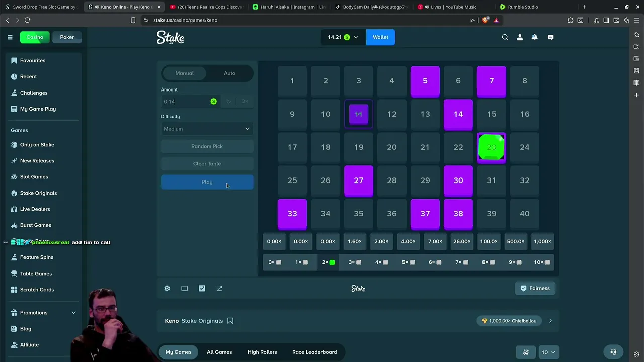
Task: Click the 1,000× multiplier payout box
Action: [x=542, y=241]
